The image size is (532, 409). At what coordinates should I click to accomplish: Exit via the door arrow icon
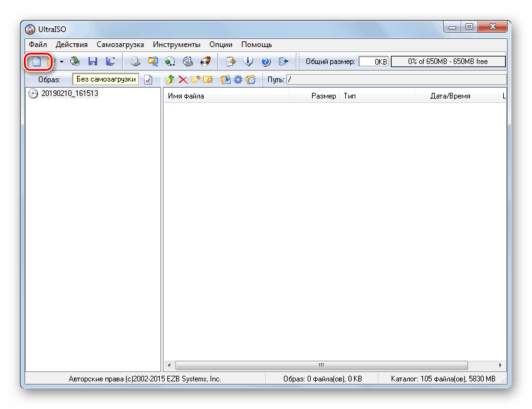(x=283, y=61)
